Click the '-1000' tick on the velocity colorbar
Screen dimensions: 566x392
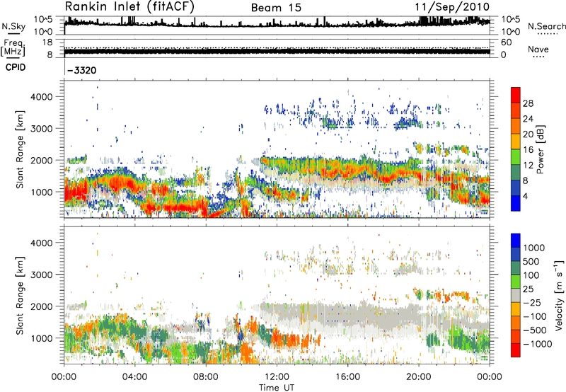point(538,344)
